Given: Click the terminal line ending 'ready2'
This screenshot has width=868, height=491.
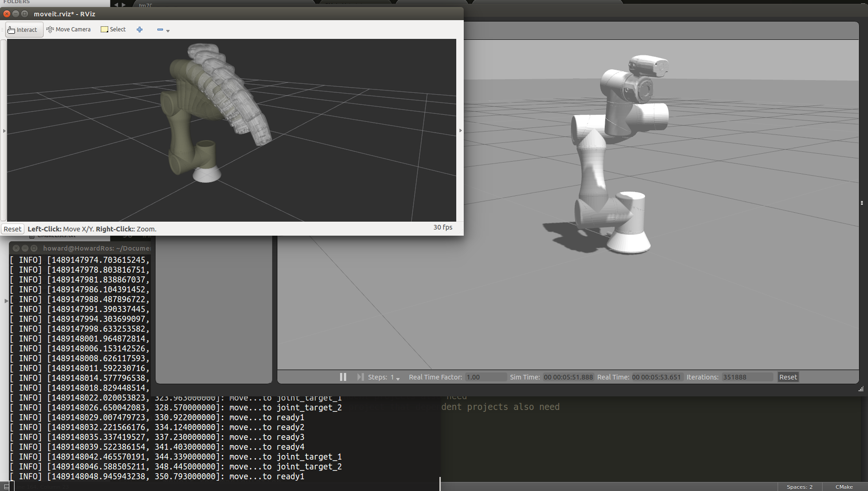Looking at the screenshot, I should (x=157, y=427).
